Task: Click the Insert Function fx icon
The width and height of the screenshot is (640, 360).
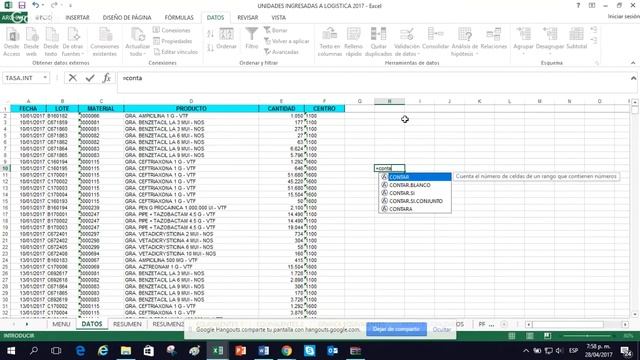Action: click(x=107, y=78)
